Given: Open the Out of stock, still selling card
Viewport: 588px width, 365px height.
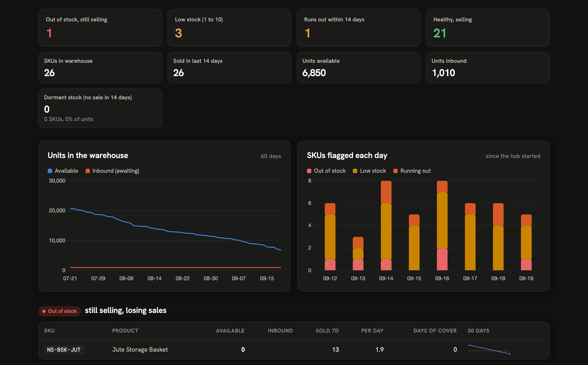Looking at the screenshot, I should tap(100, 28).
